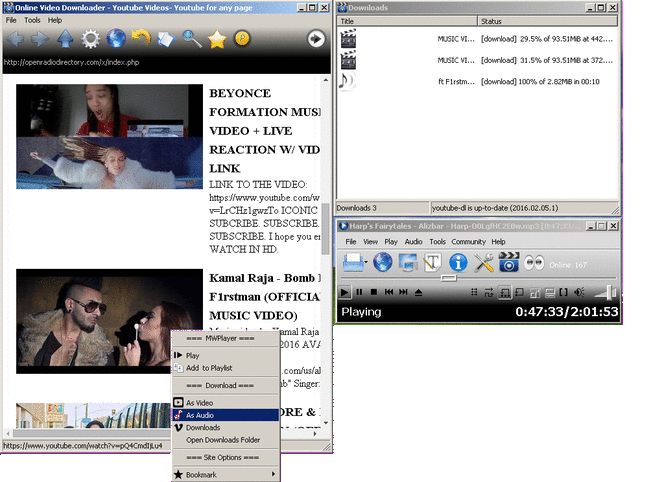The width and height of the screenshot is (664, 482).
Task: Click the yellow star bookmark icon
Action: click(x=217, y=39)
